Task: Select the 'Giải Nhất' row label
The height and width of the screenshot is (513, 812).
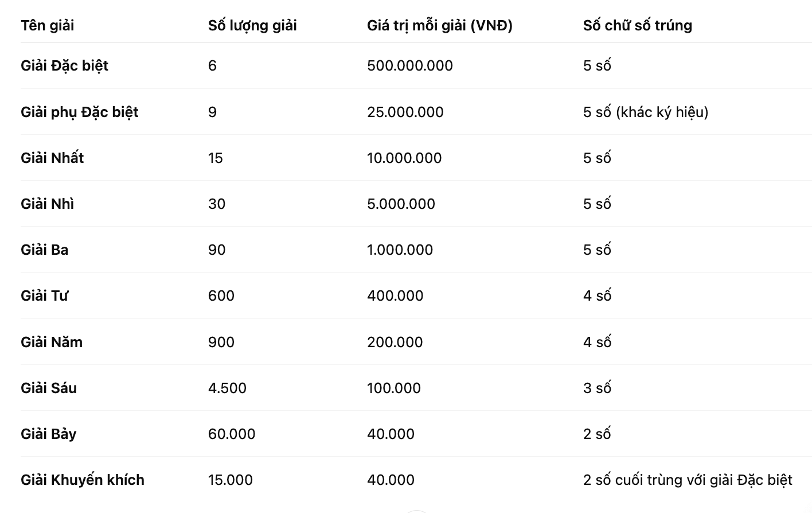Action: [x=52, y=158]
